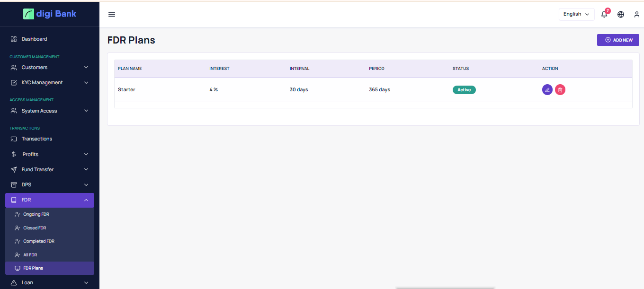Viewport: 644px width, 289px height.
Task: Click the edit pencil icon for Starter plan
Action: coord(547,90)
